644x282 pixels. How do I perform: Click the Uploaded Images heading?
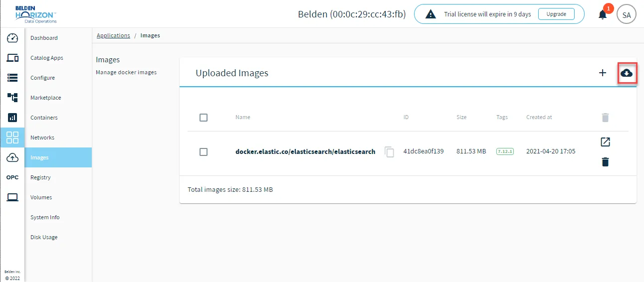tap(232, 73)
